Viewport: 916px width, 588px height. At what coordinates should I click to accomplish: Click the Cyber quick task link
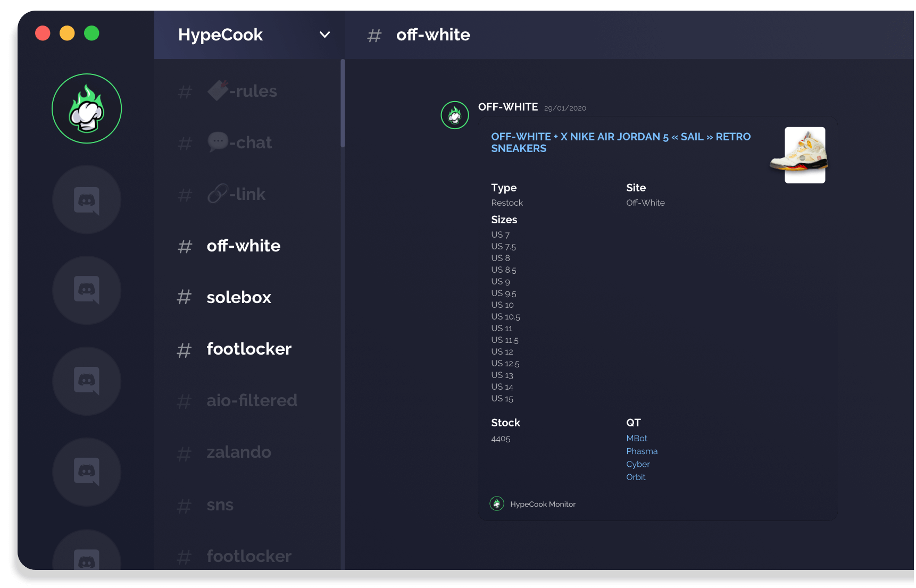(x=638, y=464)
